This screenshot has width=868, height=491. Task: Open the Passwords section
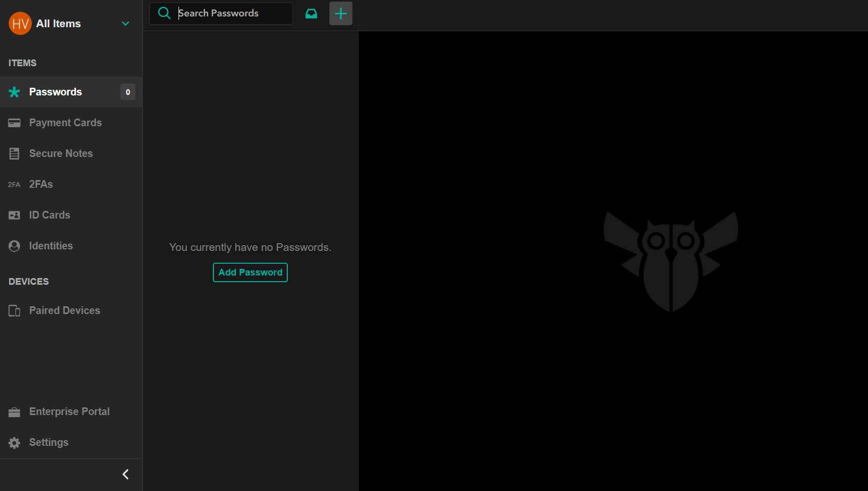(x=55, y=92)
